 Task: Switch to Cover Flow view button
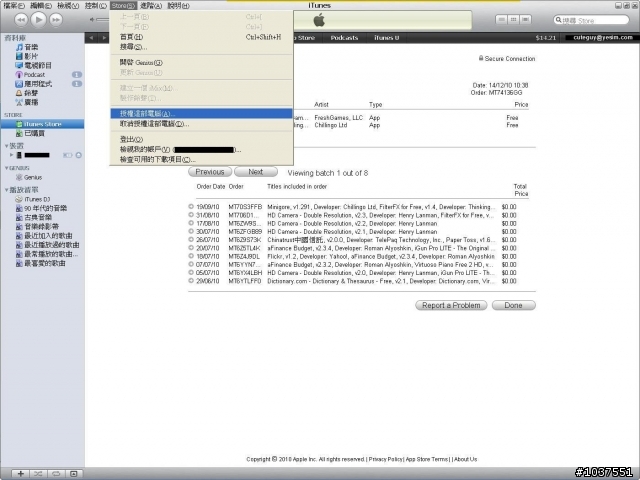tap(525, 19)
